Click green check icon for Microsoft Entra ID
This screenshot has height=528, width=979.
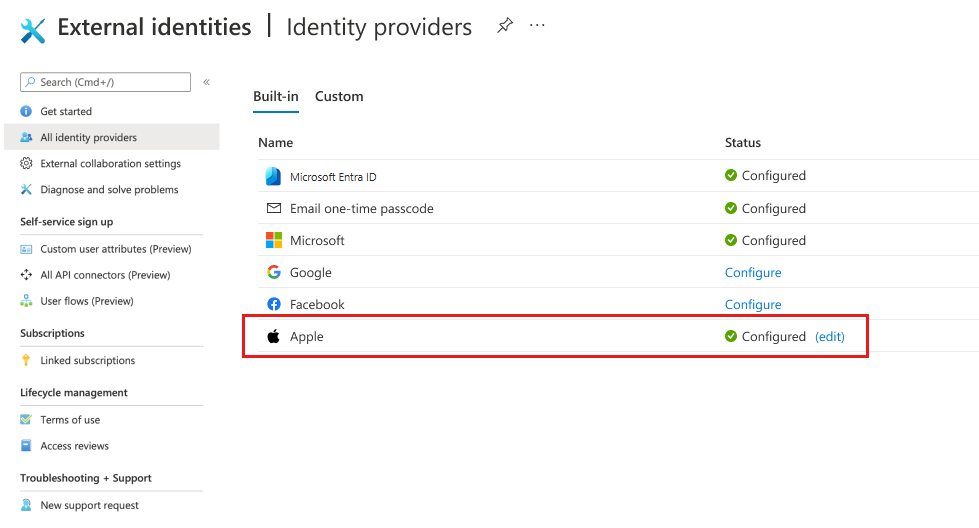(x=731, y=175)
